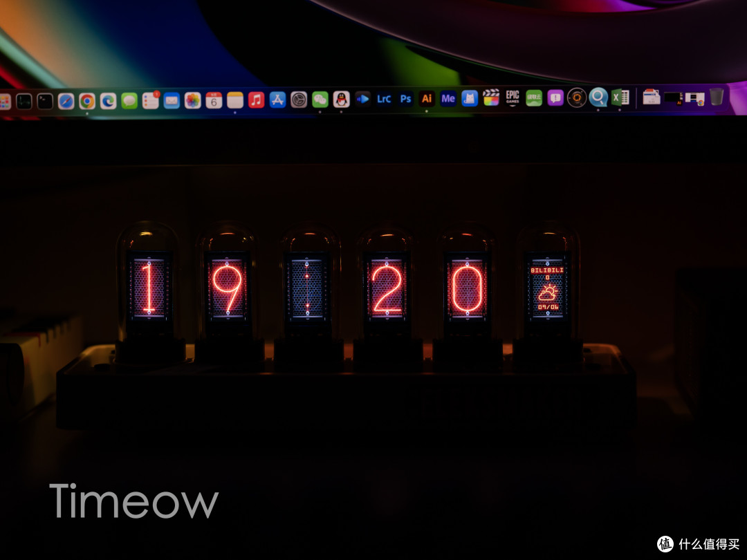Switch to Adobe Illustrator (Ai)
Viewport: 747px width, 560px height.
(427, 99)
